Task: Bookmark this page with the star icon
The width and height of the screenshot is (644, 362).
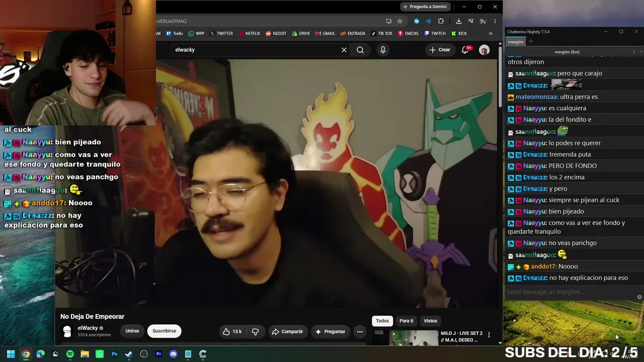Action: (x=399, y=21)
